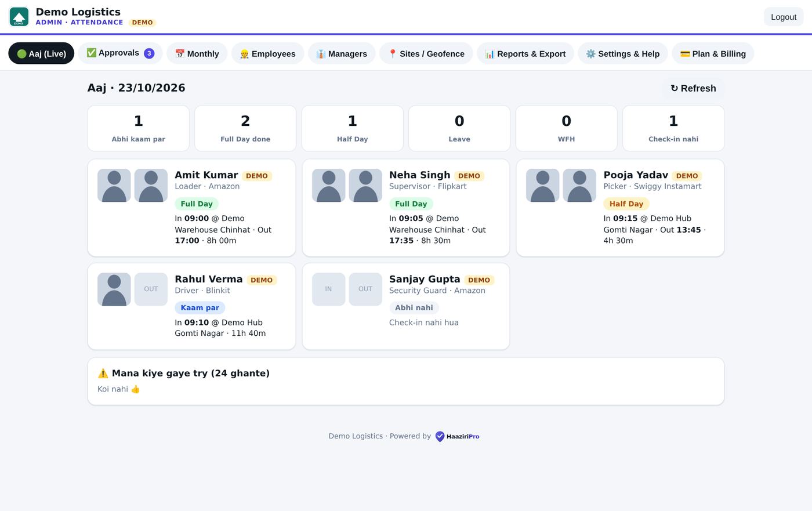Open Sites / Geofence tab
812x511 pixels.
point(426,53)
